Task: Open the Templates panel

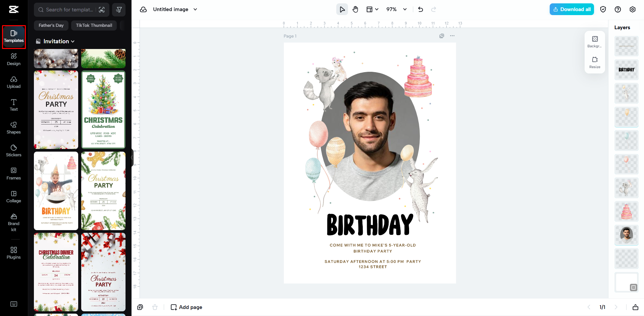Action: point(13,37)
